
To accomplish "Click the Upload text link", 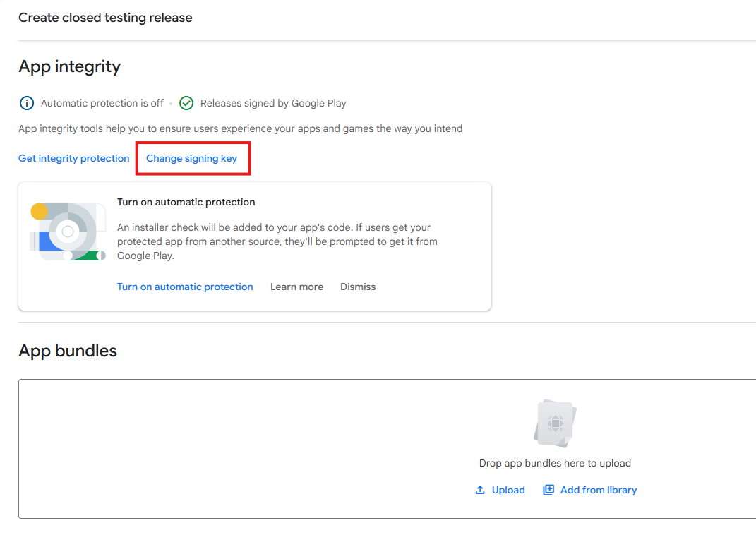I will [508, 490].
